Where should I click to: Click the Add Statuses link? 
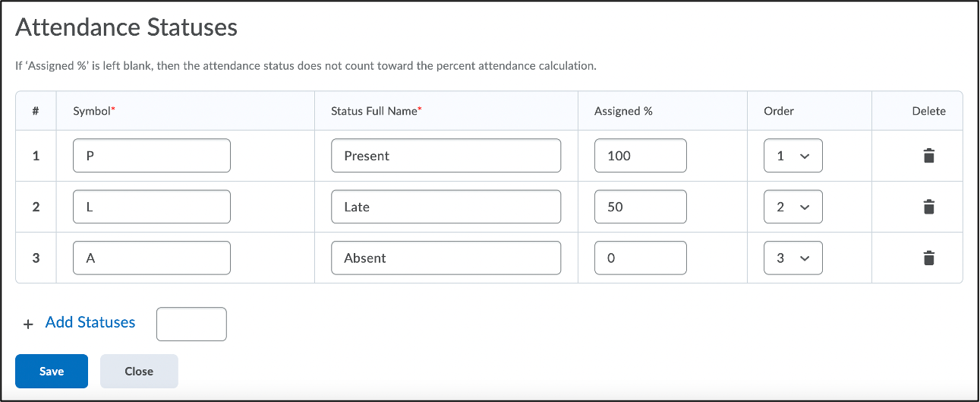(90, 322)
